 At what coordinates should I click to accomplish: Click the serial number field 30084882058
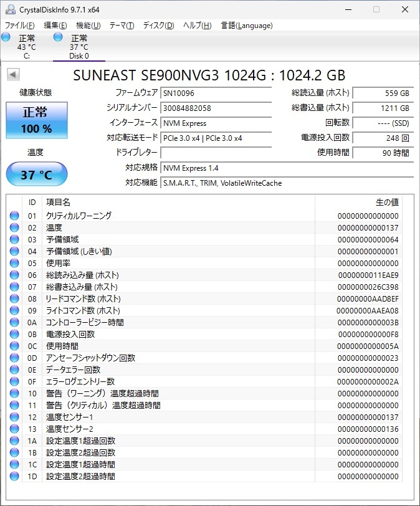(216, 108)
